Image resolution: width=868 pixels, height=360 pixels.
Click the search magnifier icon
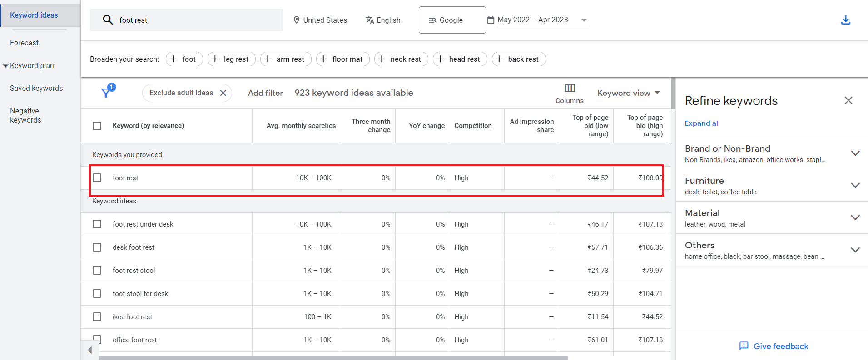(x=108, y=20)
